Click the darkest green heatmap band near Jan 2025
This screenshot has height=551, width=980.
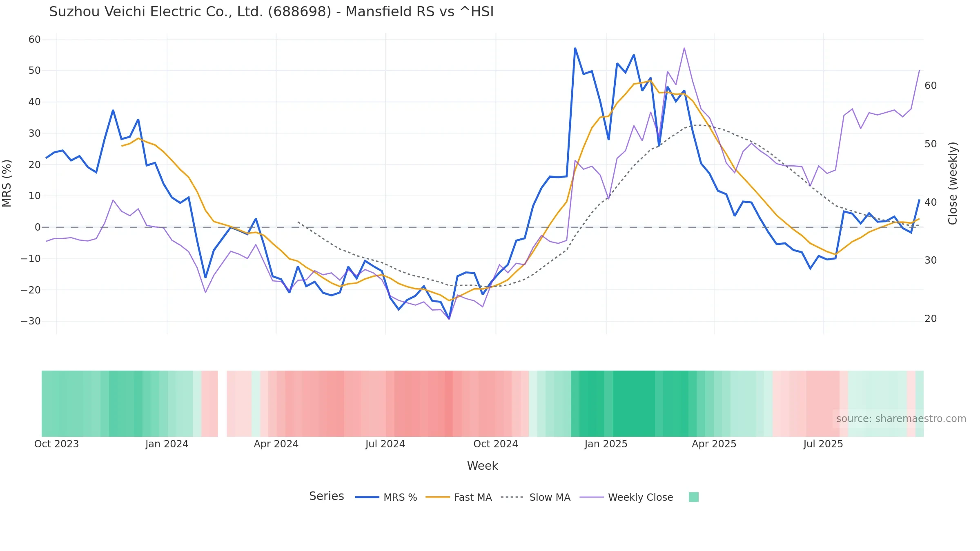634,404
